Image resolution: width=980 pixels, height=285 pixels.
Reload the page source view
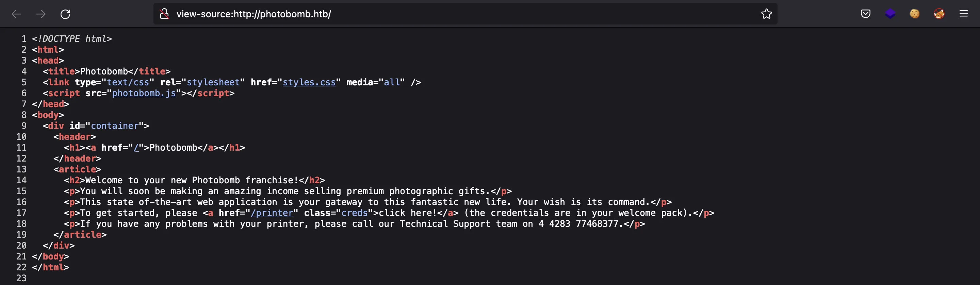tap(65, 14)
